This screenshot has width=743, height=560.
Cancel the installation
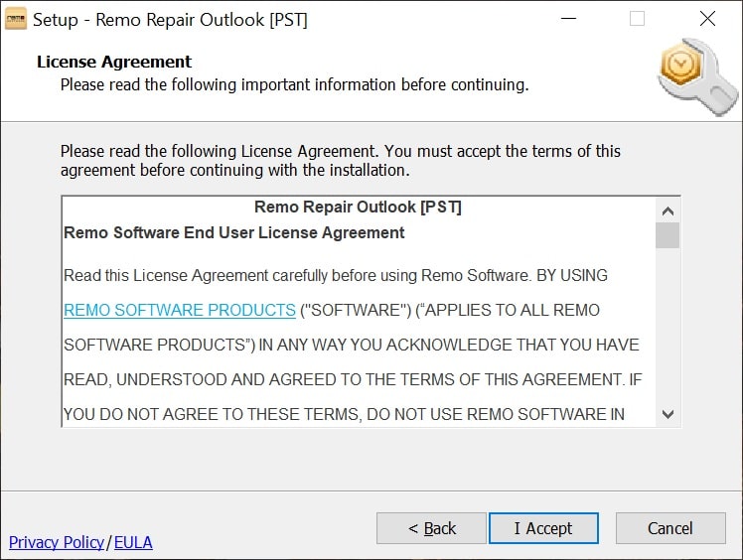coord(669,528)
